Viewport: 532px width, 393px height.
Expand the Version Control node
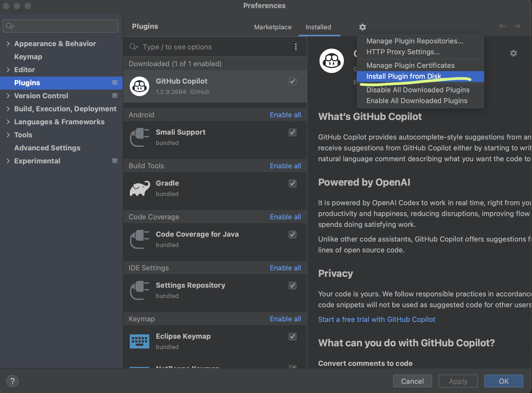click(x=8, y=96)
